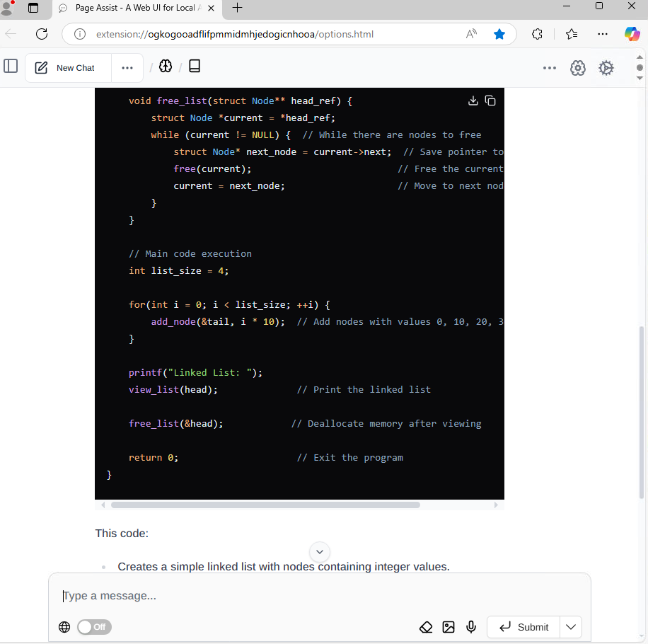Click the 'current = next_node;' code line
Image resolution: width=648 pixels, height=644 pixels.
tap(229, 186)
